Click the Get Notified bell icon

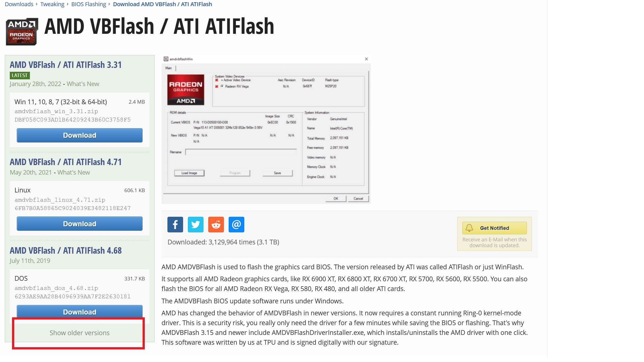tap(469, 228)
